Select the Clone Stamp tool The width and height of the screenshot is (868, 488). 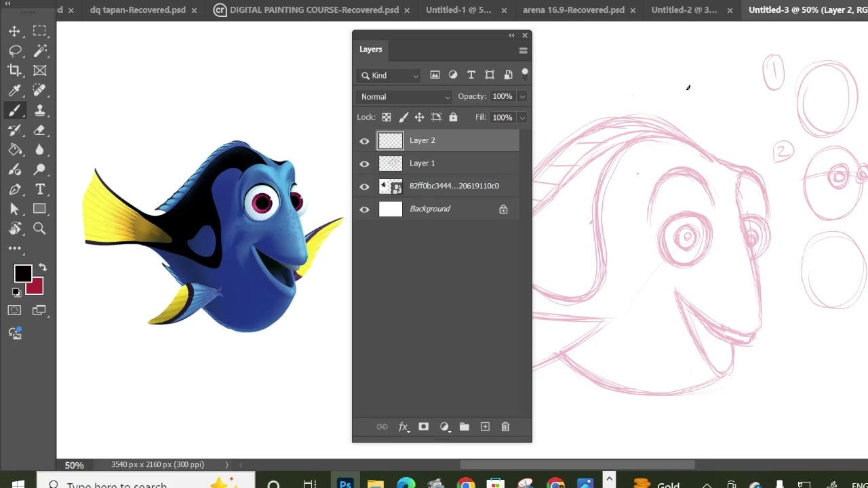(39, 110)
